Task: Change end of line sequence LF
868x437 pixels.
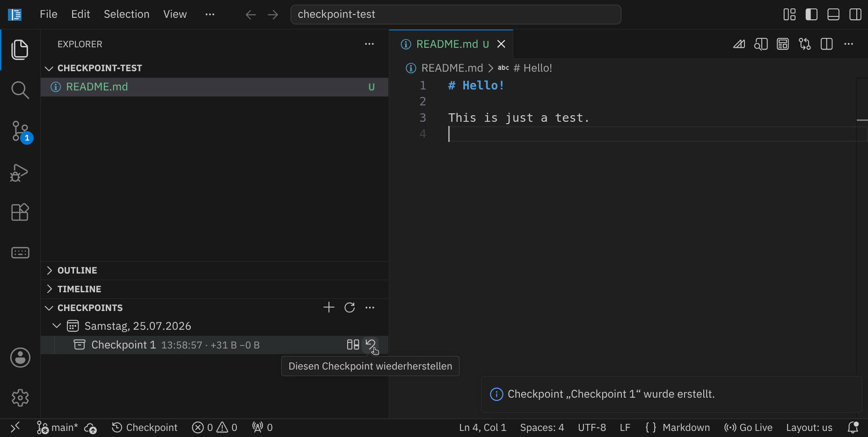Action: [625, 428]
